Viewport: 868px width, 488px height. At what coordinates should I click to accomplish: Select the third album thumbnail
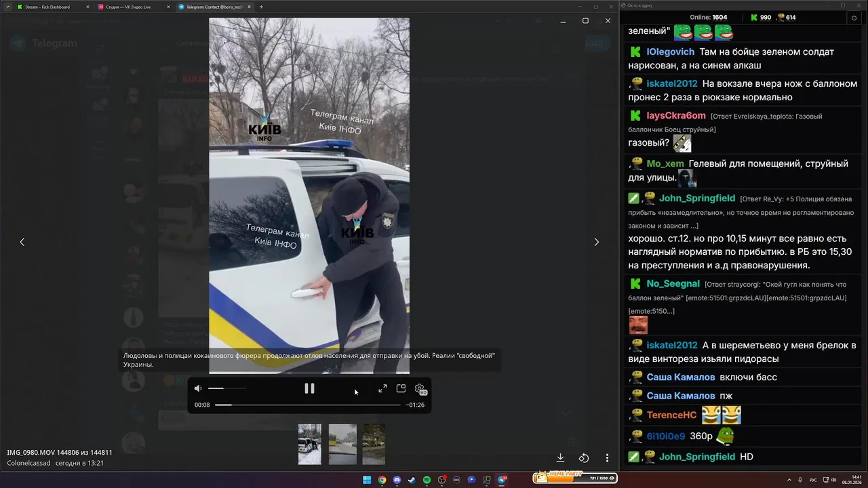(374, 444)
